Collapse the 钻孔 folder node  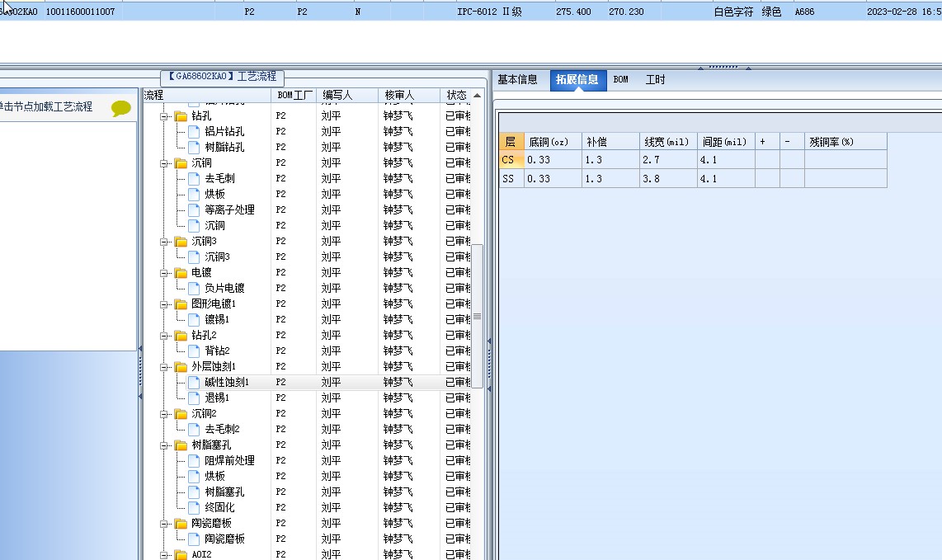(x=163, y=116)
